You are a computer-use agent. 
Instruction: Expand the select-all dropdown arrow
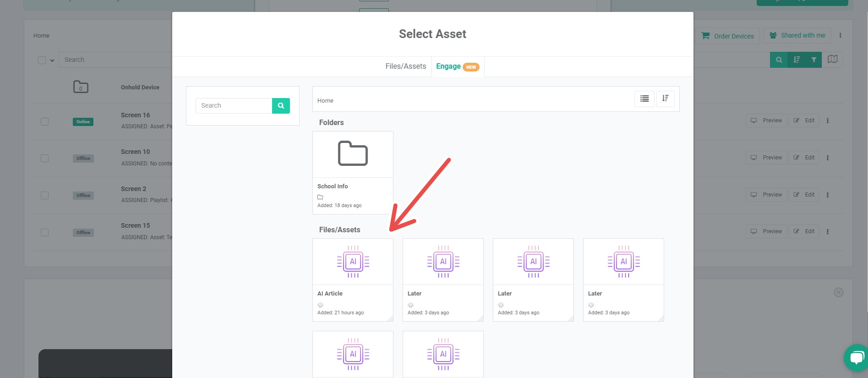pyautogui.click(x=52, y=60)
